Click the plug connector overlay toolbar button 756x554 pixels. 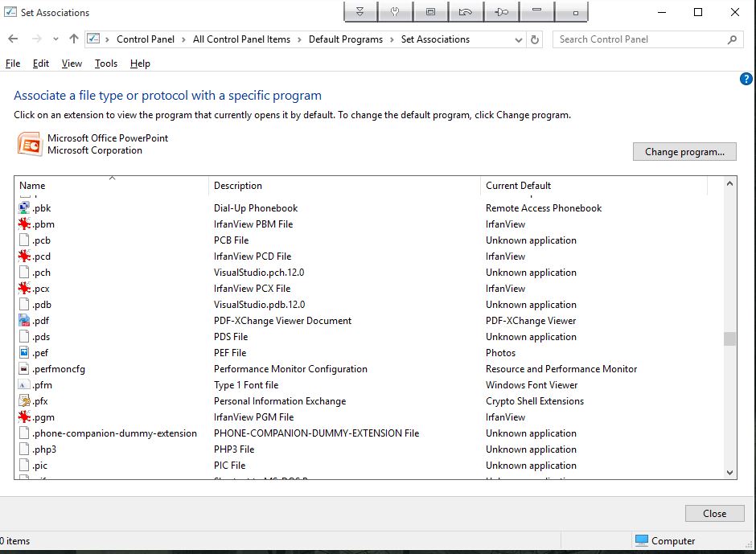tap(501, 12)
